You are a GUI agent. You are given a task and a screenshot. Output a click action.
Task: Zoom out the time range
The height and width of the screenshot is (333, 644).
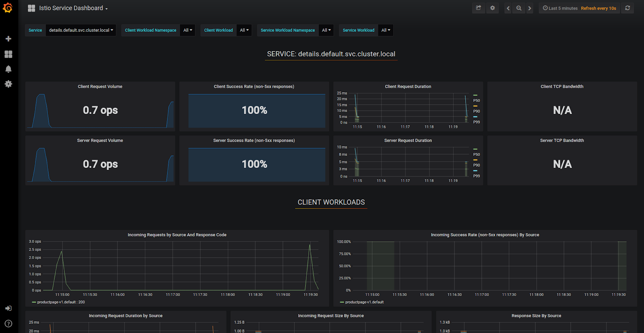(519, 8)
